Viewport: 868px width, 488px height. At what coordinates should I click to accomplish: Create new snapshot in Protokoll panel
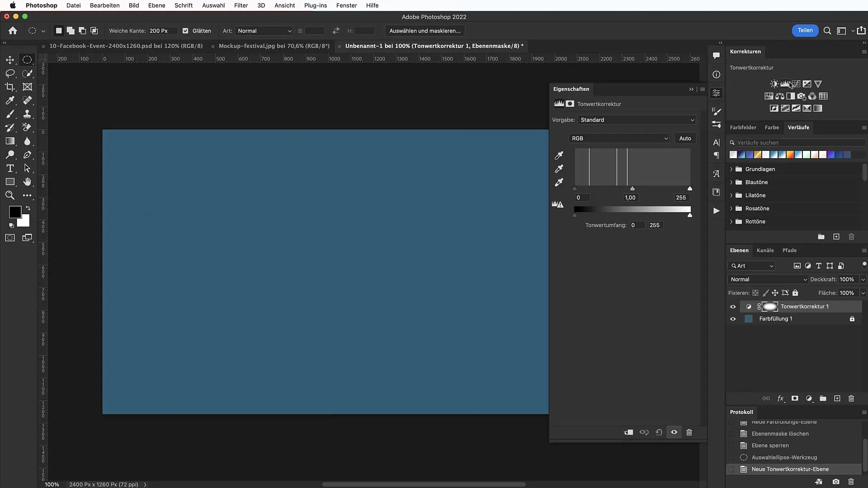pyautogui.click(x=836, y=482)
